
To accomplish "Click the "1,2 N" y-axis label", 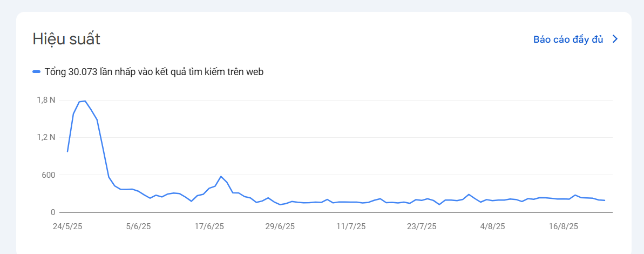I will [x=46, y=137].
